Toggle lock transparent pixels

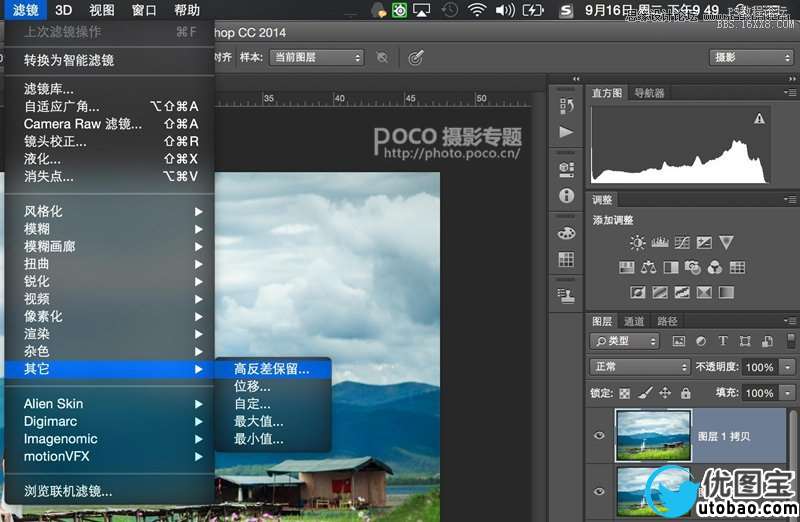point(624,393)
